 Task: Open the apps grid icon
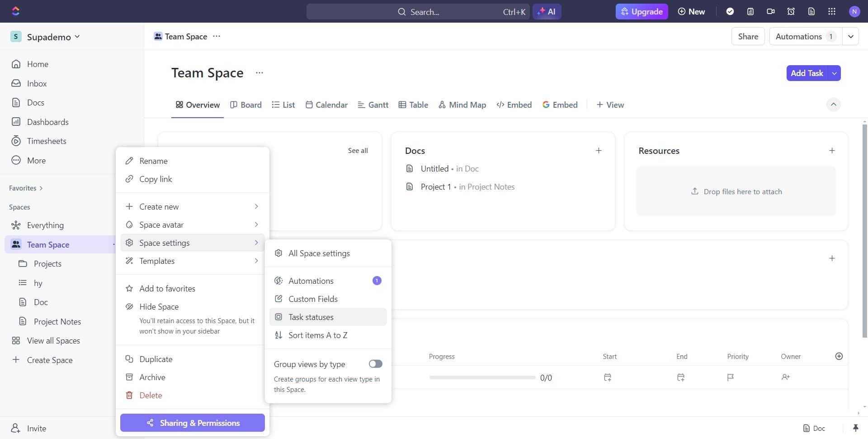pos(831,11)
